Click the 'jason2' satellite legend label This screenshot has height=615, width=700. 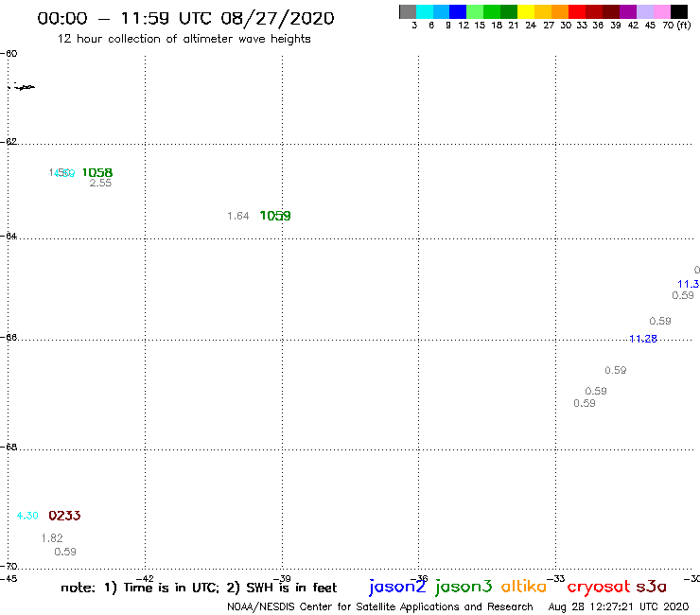pyautogui.click(x=397, y=587)
